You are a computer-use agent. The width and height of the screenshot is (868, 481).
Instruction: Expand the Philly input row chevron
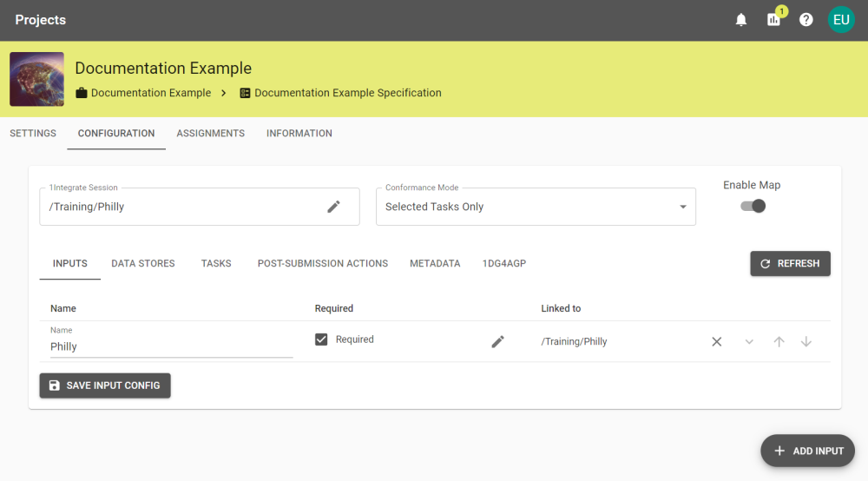click(x=749, y=341)
